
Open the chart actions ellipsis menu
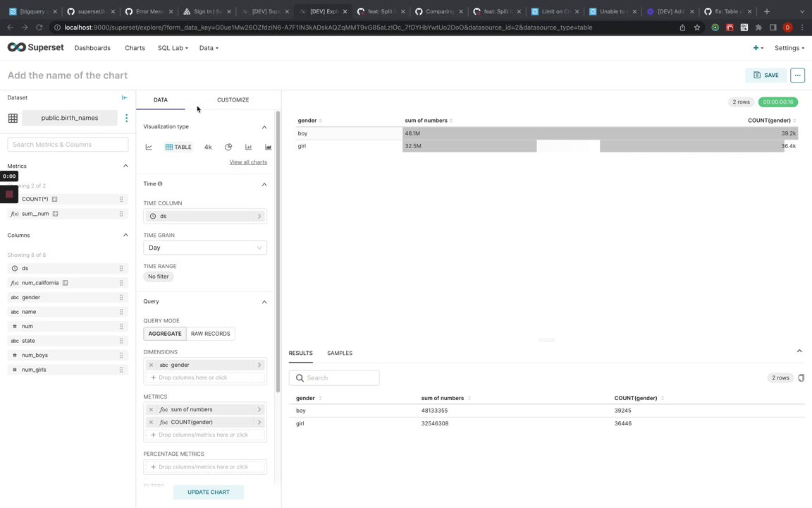pyautogui.click(x=797, y=75)
